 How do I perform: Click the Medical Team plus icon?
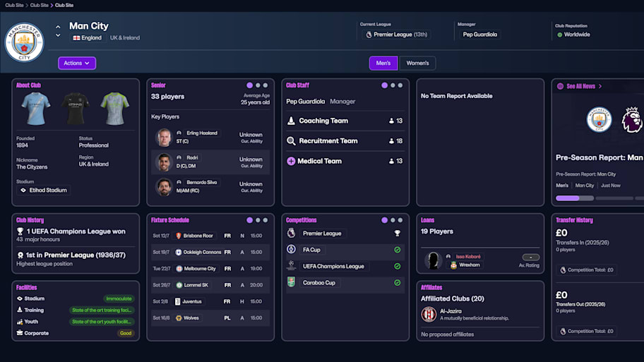[291, 161]
